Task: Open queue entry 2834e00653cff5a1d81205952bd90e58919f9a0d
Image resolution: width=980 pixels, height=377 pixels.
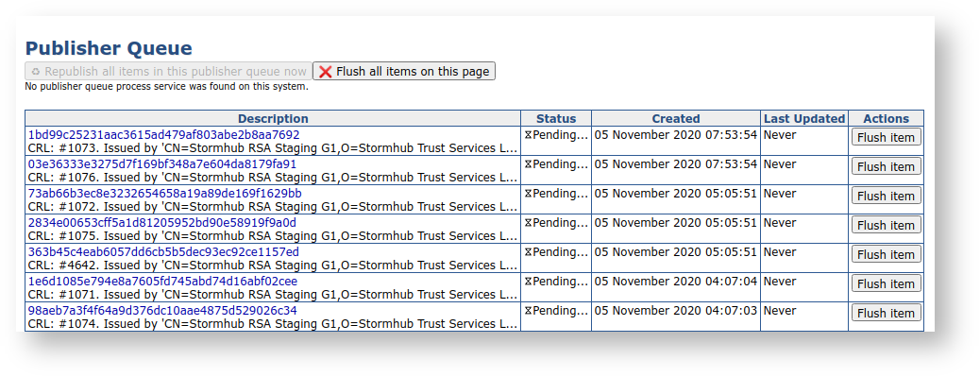Action: [162, 223]
